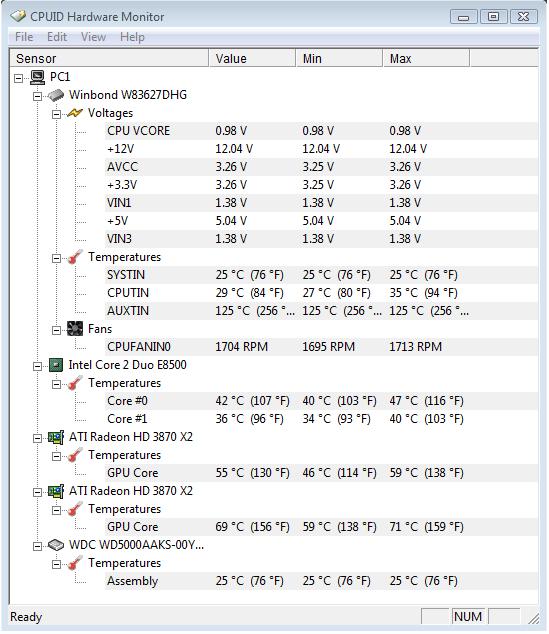
Task: Click the first ATI Radeon HD 3870 X2 card icon
Action: point(56,437)
